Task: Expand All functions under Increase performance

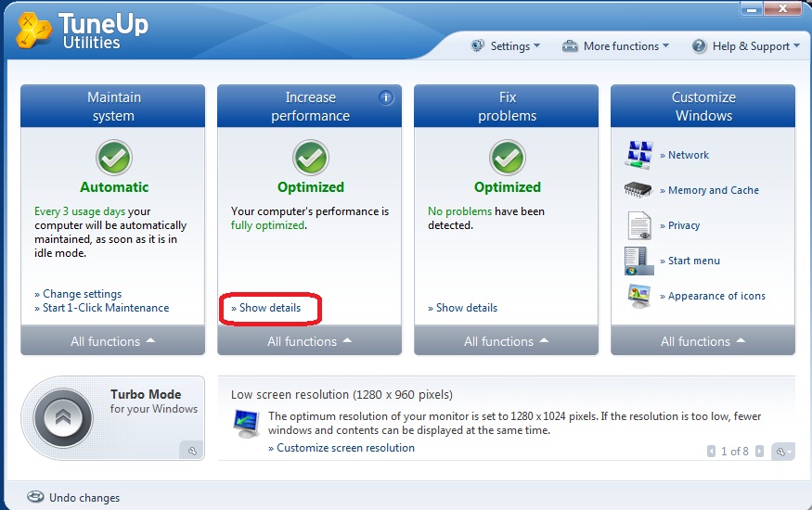Action: (x=310, y=341)
